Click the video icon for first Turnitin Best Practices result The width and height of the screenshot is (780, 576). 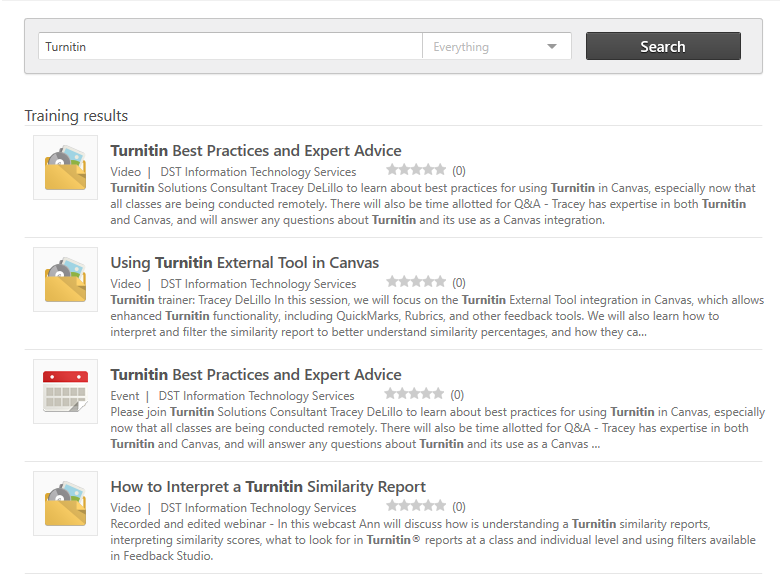tap(65, 168)
